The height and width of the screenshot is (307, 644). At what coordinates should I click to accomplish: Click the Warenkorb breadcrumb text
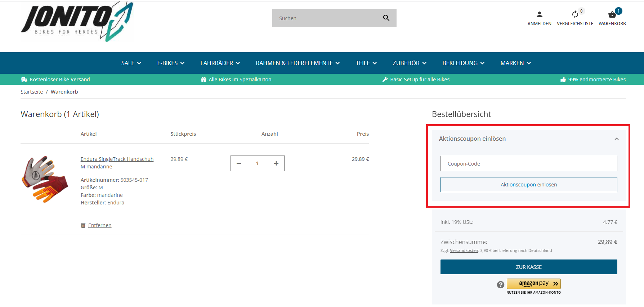64,92
